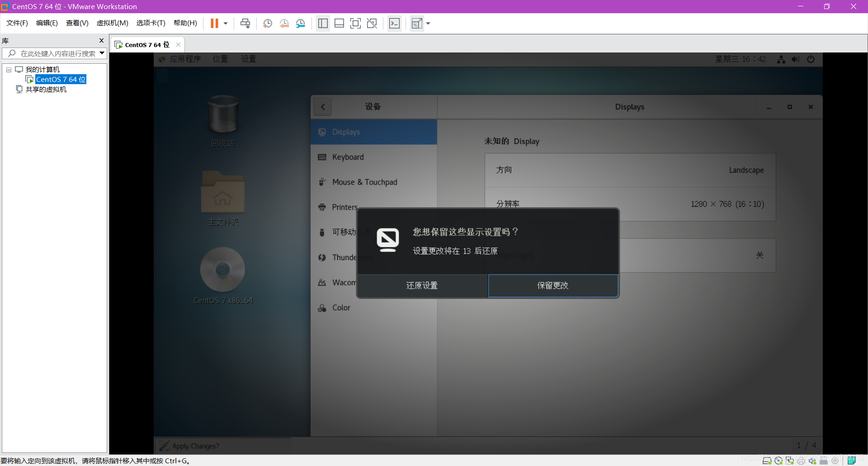Click 保留更改 to keep display settings
868x466 pixels.
point(552,285)
